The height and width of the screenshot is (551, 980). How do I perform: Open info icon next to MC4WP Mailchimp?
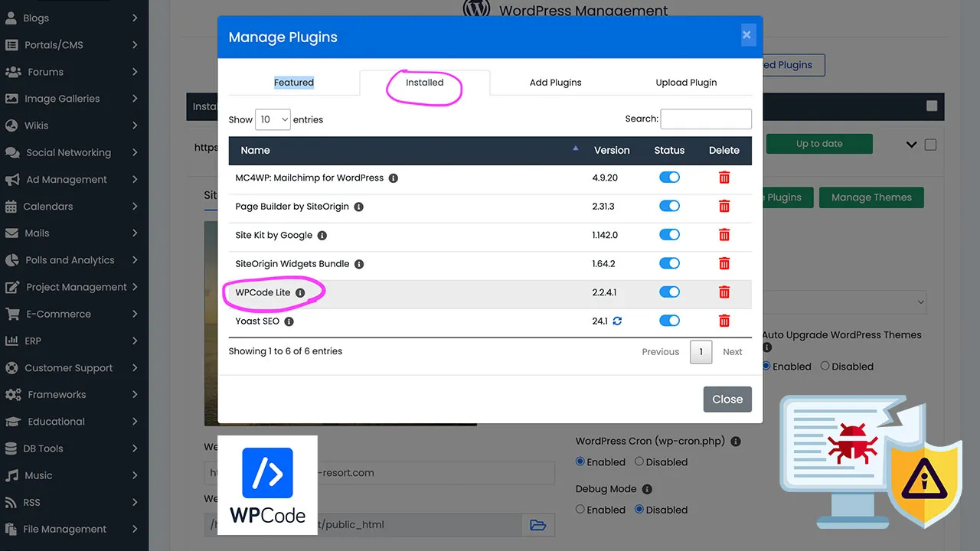tap(394, 178)
